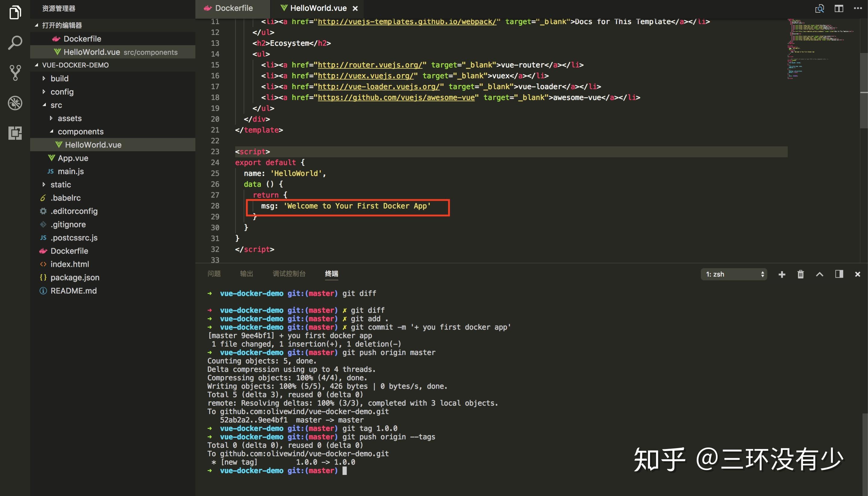Open package.json from the file tree
Screen dimensions: 868x496
[x=75, y=277]
